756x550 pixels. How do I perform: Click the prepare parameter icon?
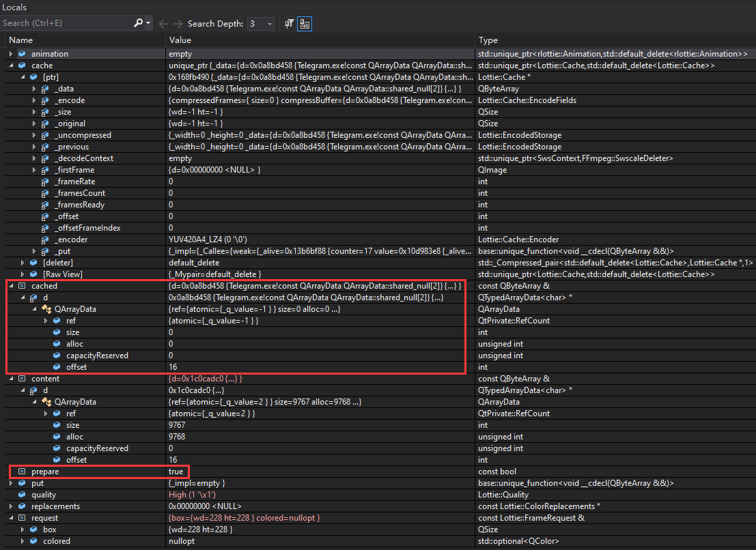22,472
